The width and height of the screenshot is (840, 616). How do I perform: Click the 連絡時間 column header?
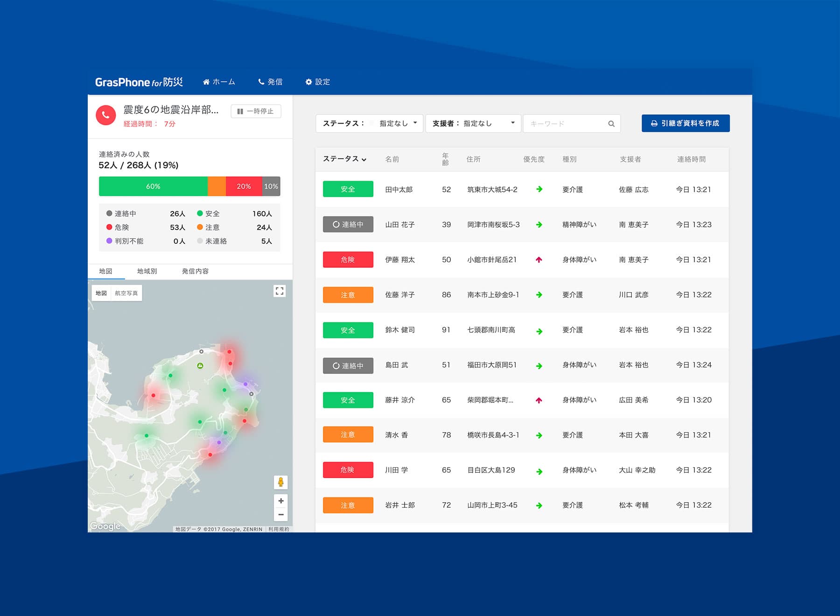tap(691, 159)
